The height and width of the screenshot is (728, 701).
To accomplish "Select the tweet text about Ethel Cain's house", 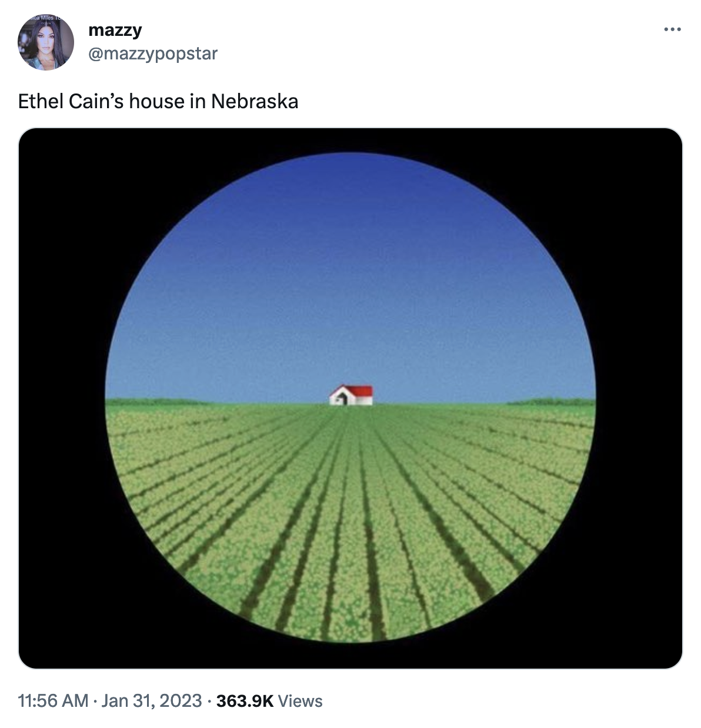I will [158, 101].
